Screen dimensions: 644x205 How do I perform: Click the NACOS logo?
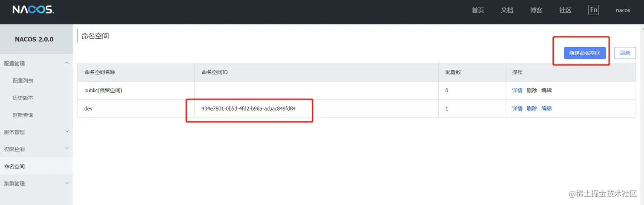coord(33,10)
